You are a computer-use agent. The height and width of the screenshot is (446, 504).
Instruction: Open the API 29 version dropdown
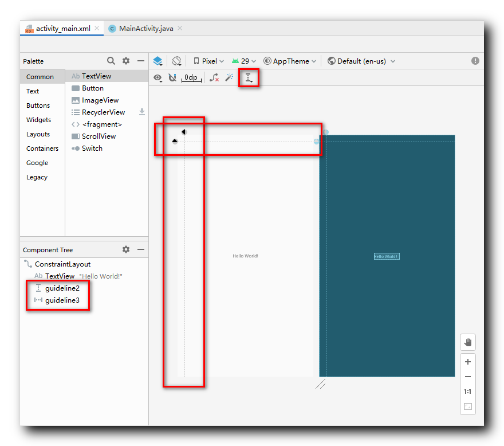pos(243,61)
